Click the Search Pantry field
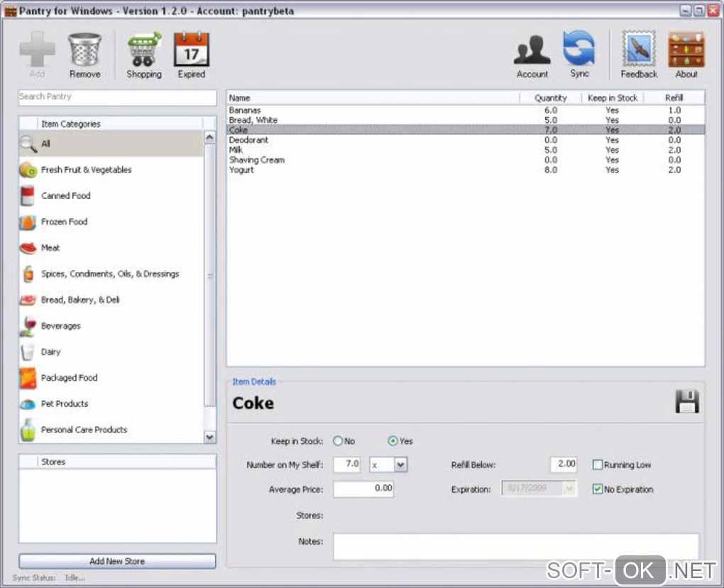This screenshot has height=588, width=724. tap(117, 97)
